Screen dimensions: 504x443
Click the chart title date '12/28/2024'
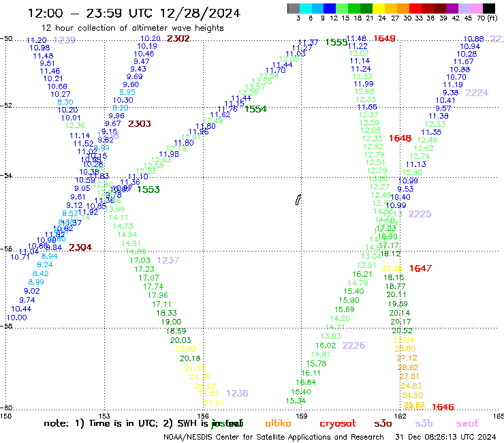tap(200, 14)
